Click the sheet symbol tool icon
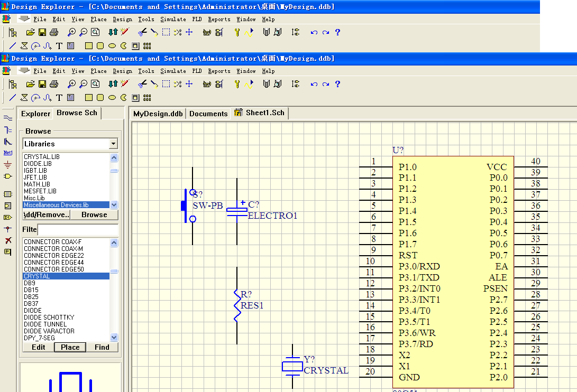 7,194
